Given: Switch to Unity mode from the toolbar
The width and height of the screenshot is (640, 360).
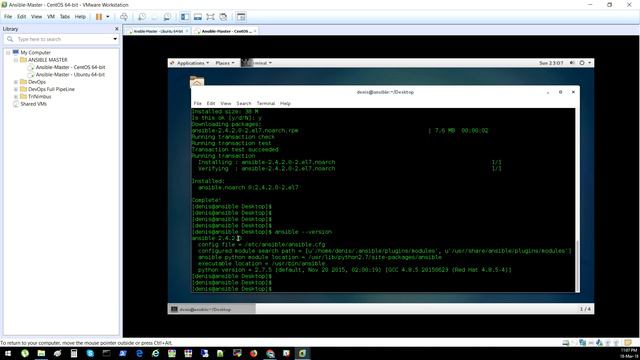Looking at the screenshot, I should pos(223,17).
